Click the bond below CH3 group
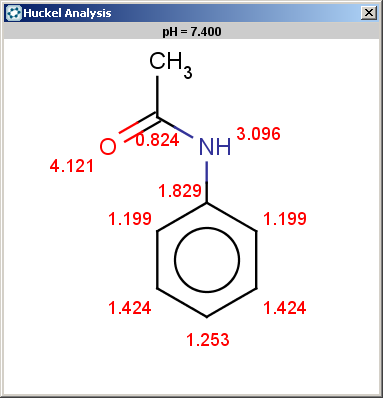This screenshot has height=398, width=383. pyautogui.click(x=157, y=96)
